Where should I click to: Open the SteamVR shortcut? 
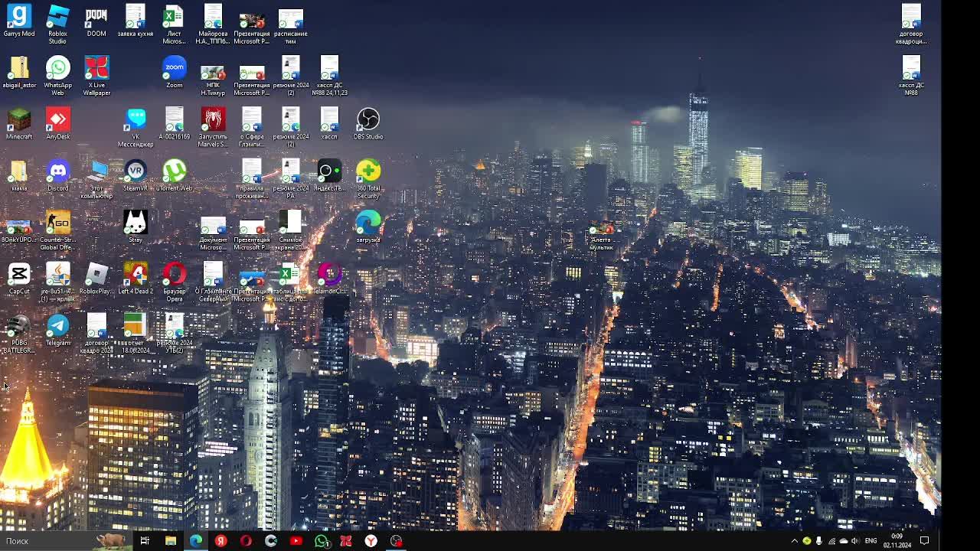(136, 176)
